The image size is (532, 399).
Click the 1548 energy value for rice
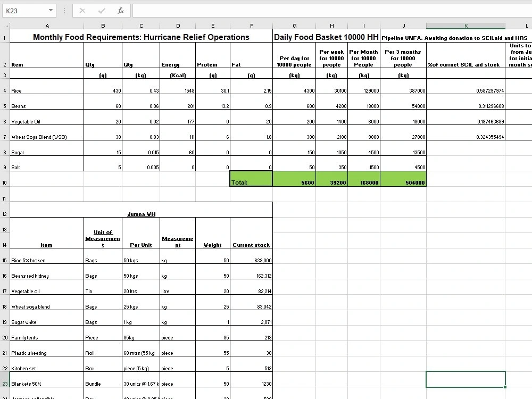(x=178, y=87)
